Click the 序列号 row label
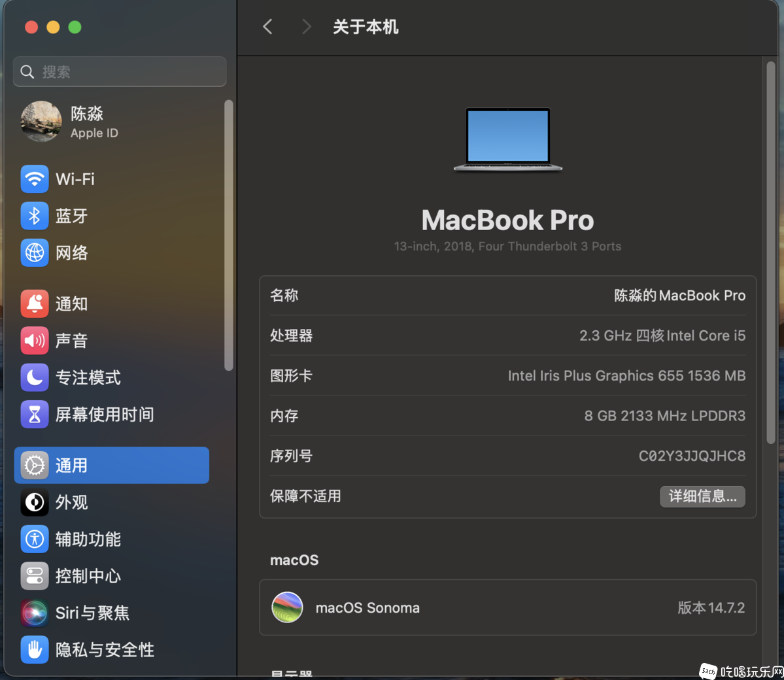The width and height of the screenshot is (784, 680). (x=291, y=456)
